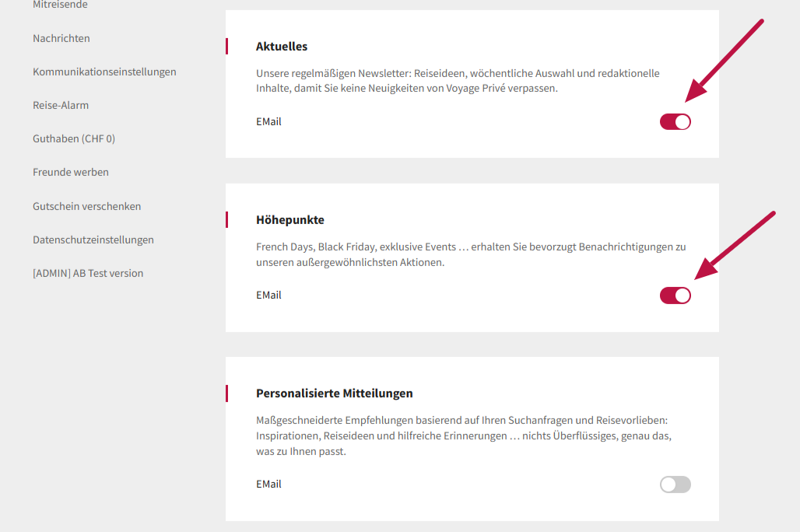Click the Aktuelles newsletter description text
This screenshot has width=800, height=532.
point(458,81)
